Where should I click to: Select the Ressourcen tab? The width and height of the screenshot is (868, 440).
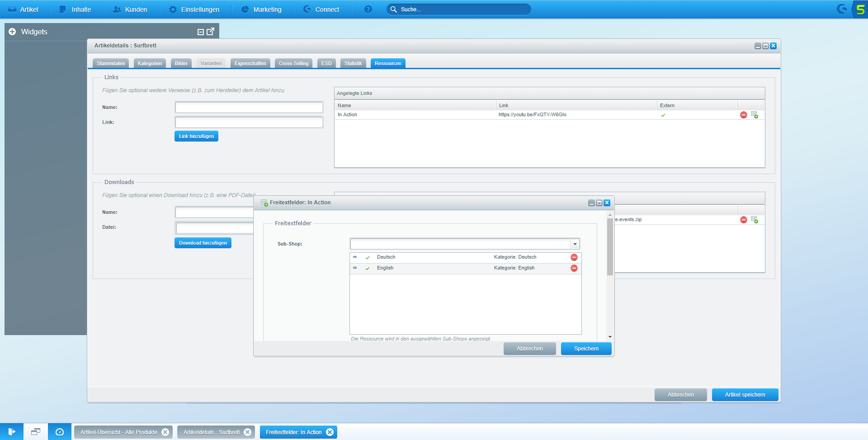coord(388,63)
